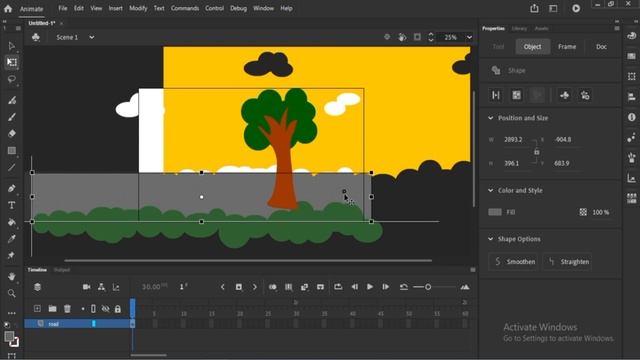Select the Free Transform tool

tap(11, 62)
